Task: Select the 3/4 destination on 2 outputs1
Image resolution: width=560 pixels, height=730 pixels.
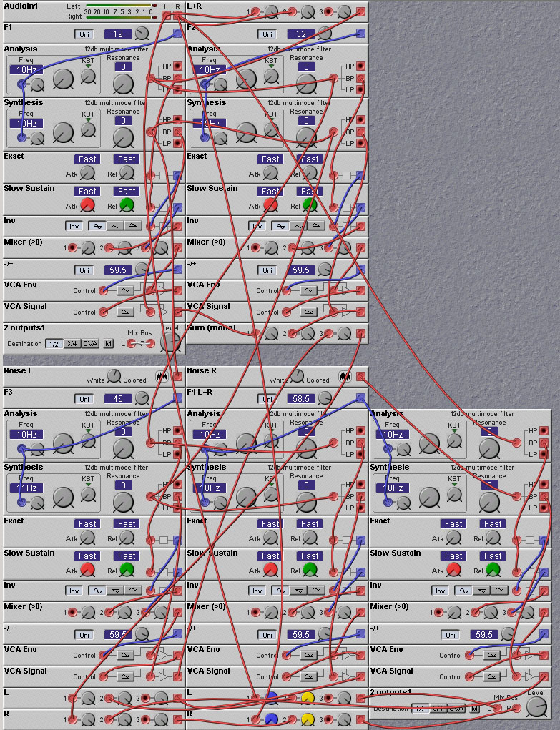Action: pos(72,344)
